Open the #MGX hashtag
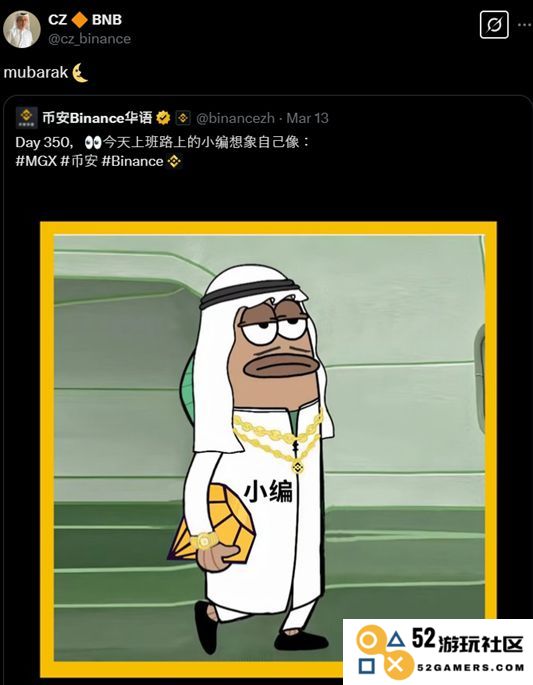Image resolution: width=533 pixels, height=685 pixels. (36, 161)
